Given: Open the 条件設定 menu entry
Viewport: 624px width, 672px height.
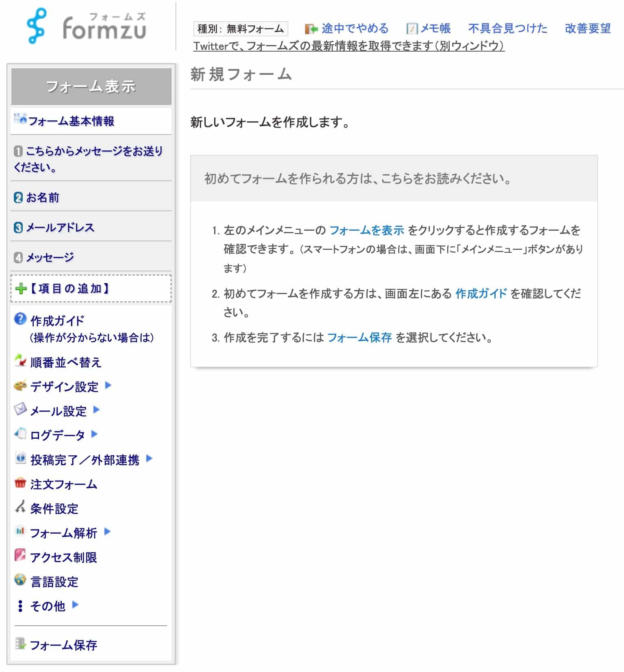Looking at the screenshot, I should (54, 509).
